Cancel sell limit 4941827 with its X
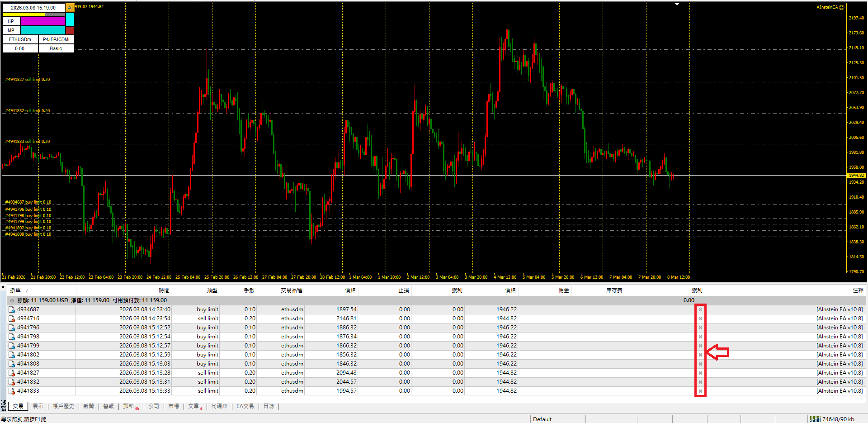Viewport: 868px width, 423px height. pyautogui.click(x=700, y=373)
